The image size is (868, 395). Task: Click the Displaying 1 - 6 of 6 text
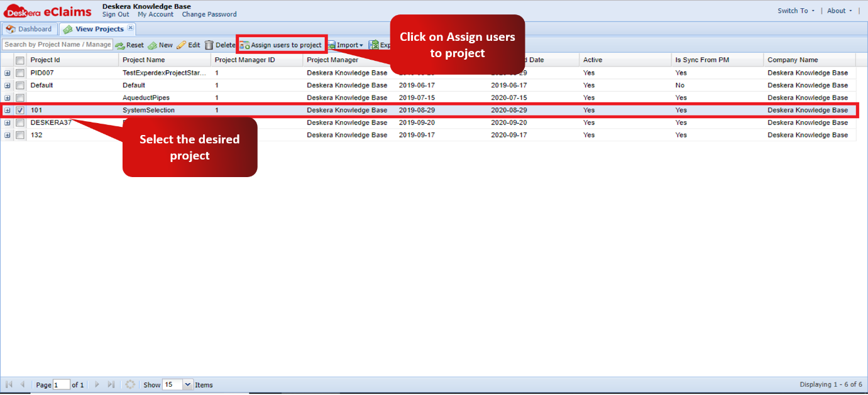coord(831,384)
